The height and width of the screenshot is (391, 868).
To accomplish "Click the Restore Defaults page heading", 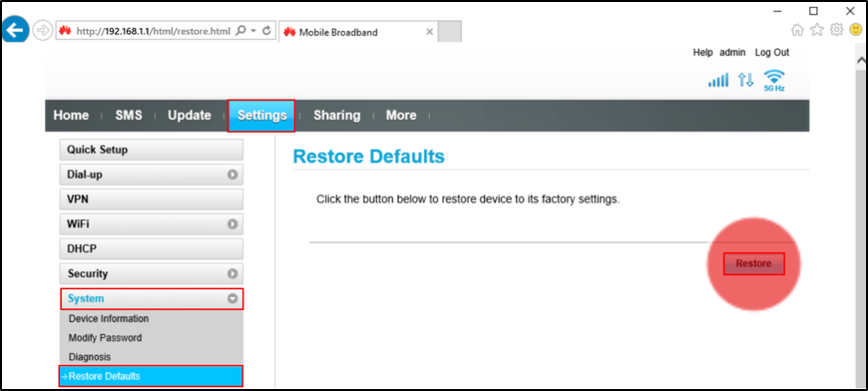I will (369, 157).
